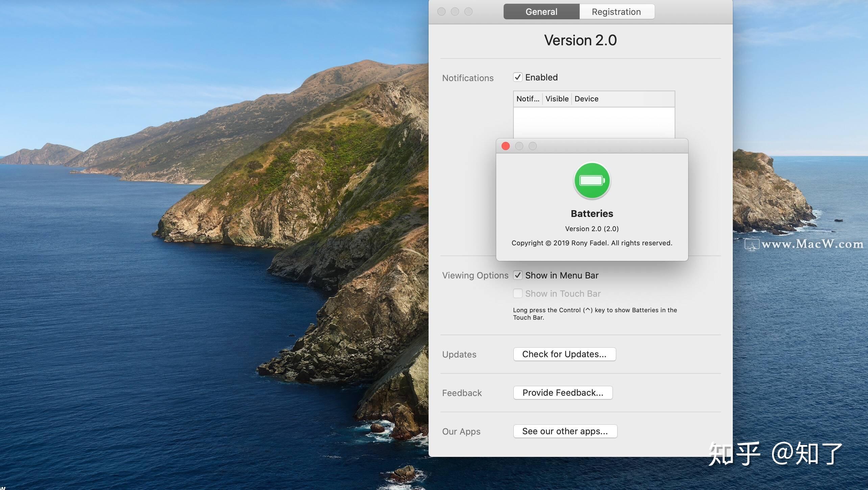The image size is (868, 490).
Task: Open Provide Feedback dialog
Action: (563, 393)
